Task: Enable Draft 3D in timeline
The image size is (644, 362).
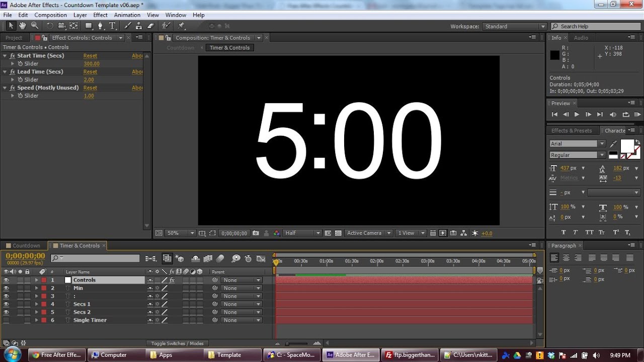Action: click(x=180, y=258)
